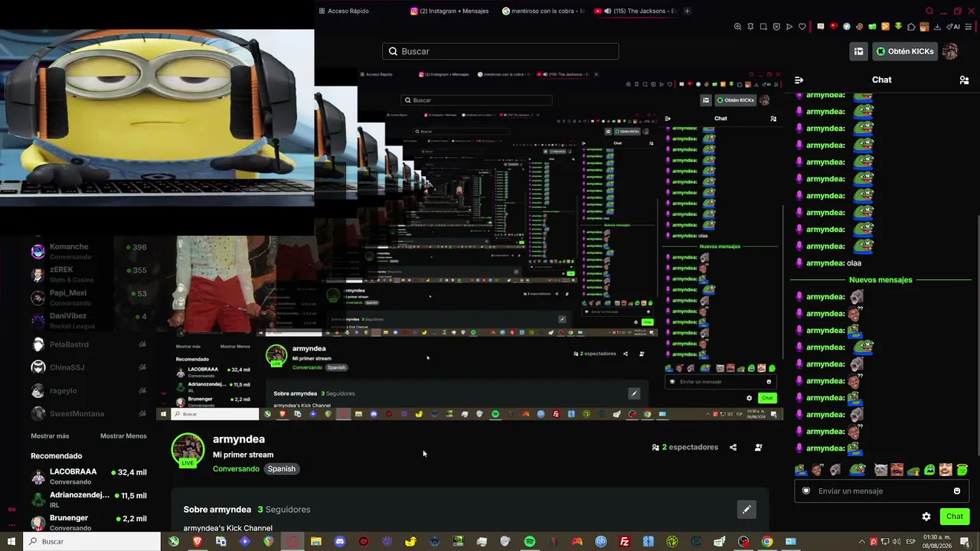Switch to the Acceso Rápido tab
Image resolution: width=980 pixels, height=551 pixels.
pyautogui.click(x=343, y=11)
